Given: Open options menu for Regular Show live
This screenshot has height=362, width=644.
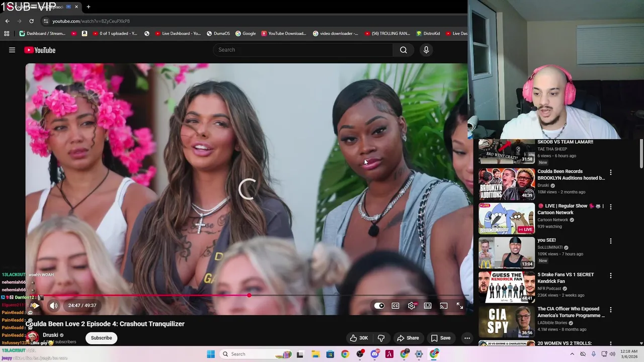Looking at the screenshot, I should coord(611,206).
